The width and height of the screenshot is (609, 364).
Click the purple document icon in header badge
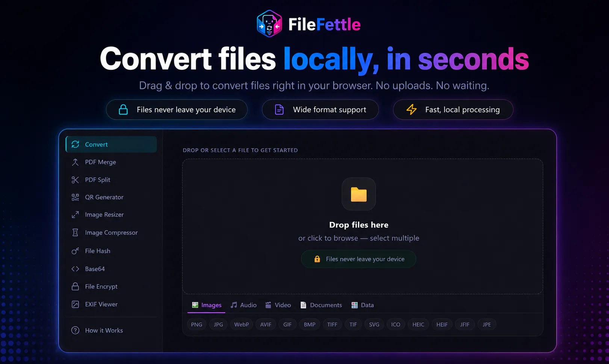tap(279, 110)
